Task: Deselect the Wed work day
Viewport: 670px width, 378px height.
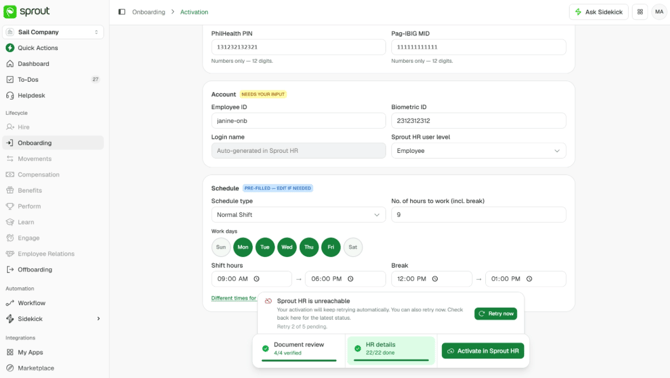Action: (x=287, y=247)
